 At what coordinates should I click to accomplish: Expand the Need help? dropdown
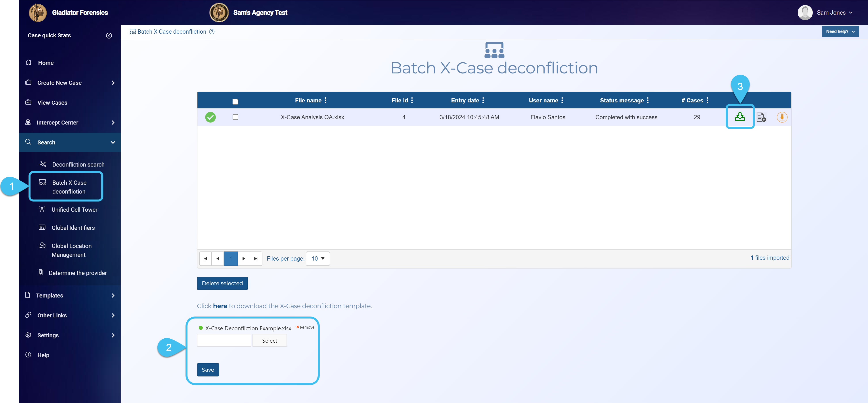tap(840, 32)
